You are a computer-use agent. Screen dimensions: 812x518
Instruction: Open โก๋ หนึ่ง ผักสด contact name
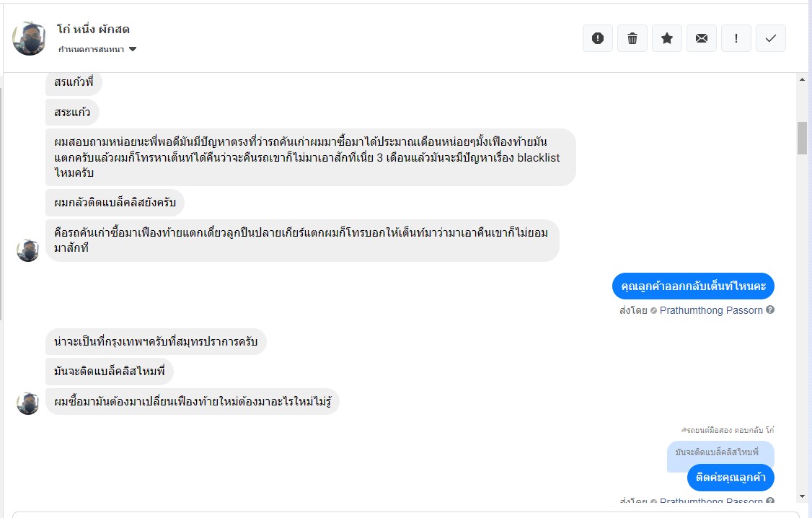tap(93, 30)
